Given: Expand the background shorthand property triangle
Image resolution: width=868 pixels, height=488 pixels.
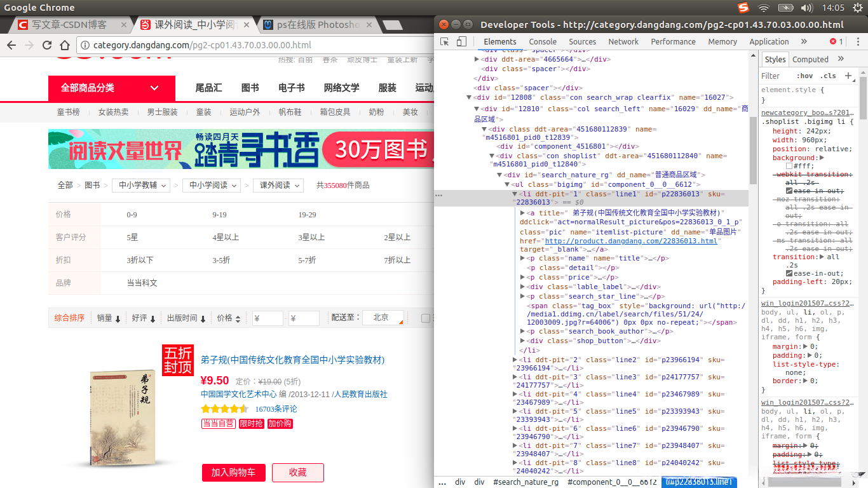Looking at the screenshot, I should pos(822,158).
